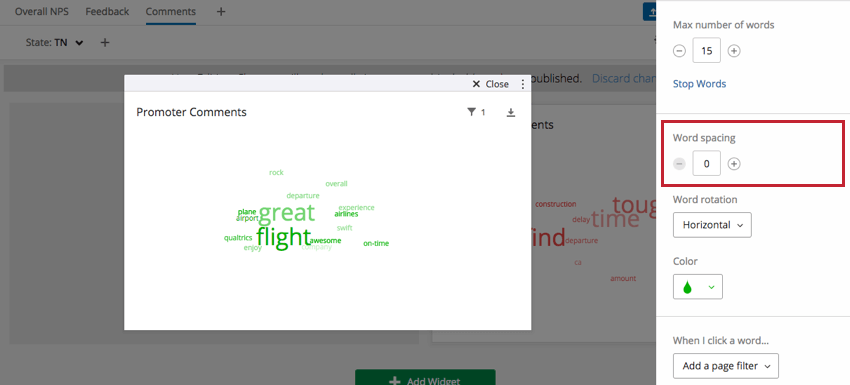Click the green word 'departure' in the cloud

pyautogui.click(x=303, y=196)
